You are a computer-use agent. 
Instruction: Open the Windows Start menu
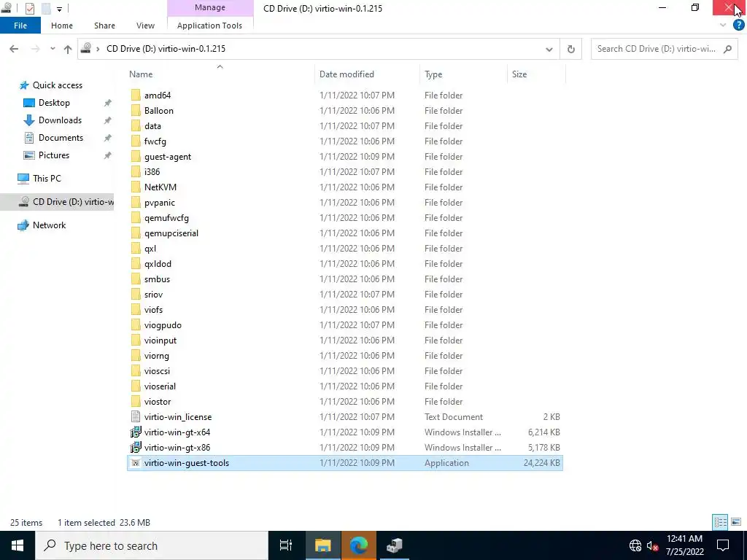point(18,545)
